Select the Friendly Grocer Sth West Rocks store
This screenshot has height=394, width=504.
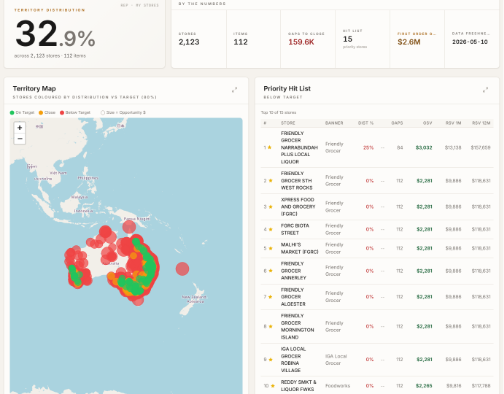pos(296,181)
